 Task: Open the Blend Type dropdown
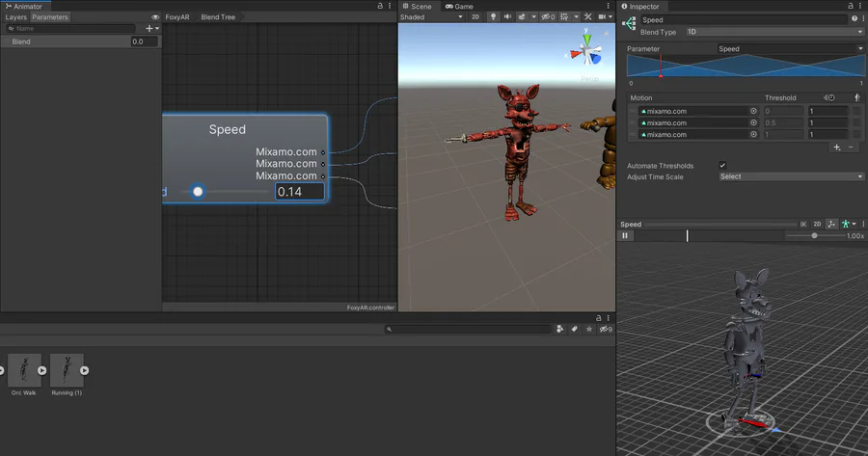coord(774,32)
